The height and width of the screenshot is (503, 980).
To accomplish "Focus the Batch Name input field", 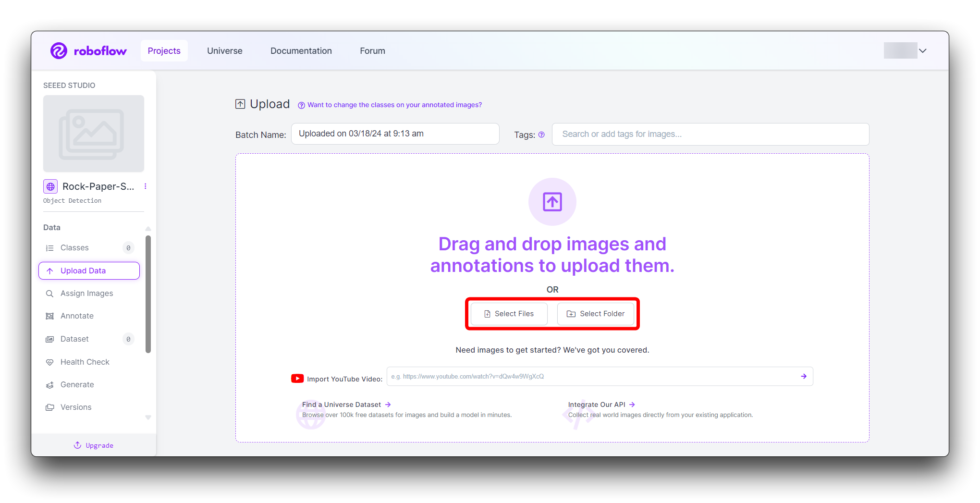I will (x=395, y=134).
